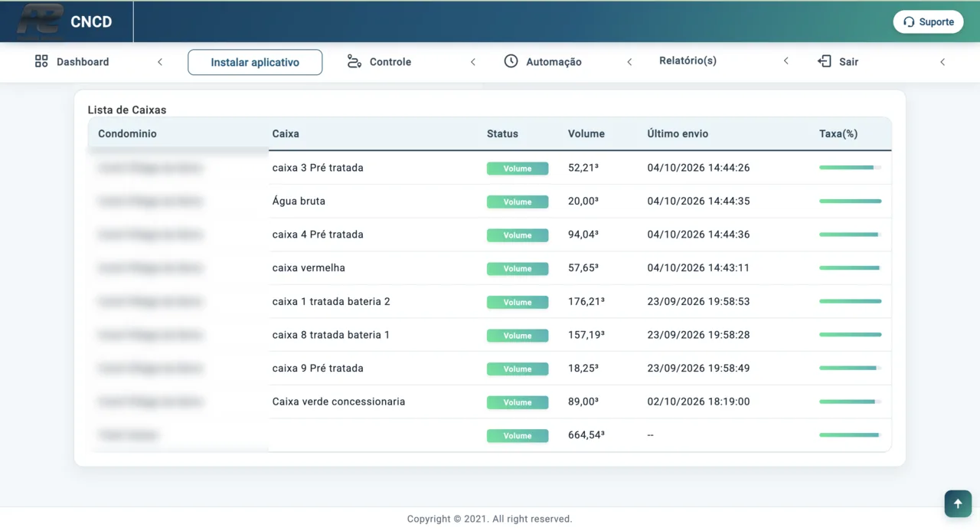This screenshot has height=531, width=980.
Task: Open the Dashboard menu item
Action: point(83,61)
